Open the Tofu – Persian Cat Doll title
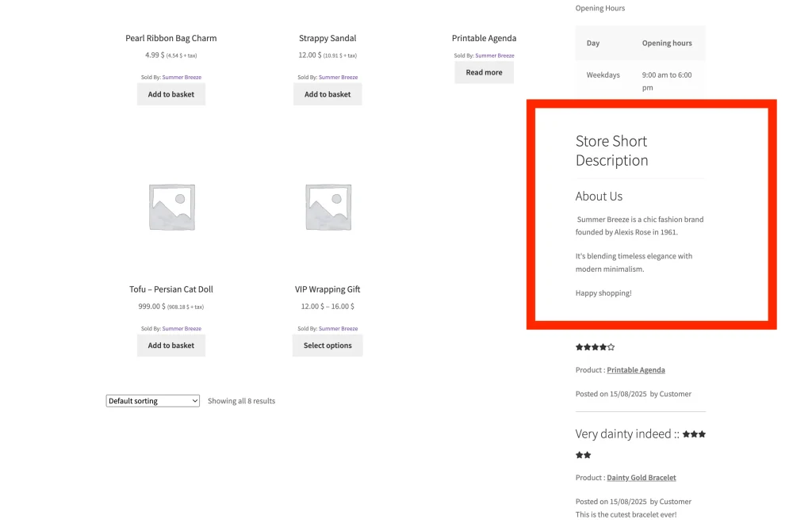The width and height of the screenshot is (812, 527). click(x=171, y=289)
